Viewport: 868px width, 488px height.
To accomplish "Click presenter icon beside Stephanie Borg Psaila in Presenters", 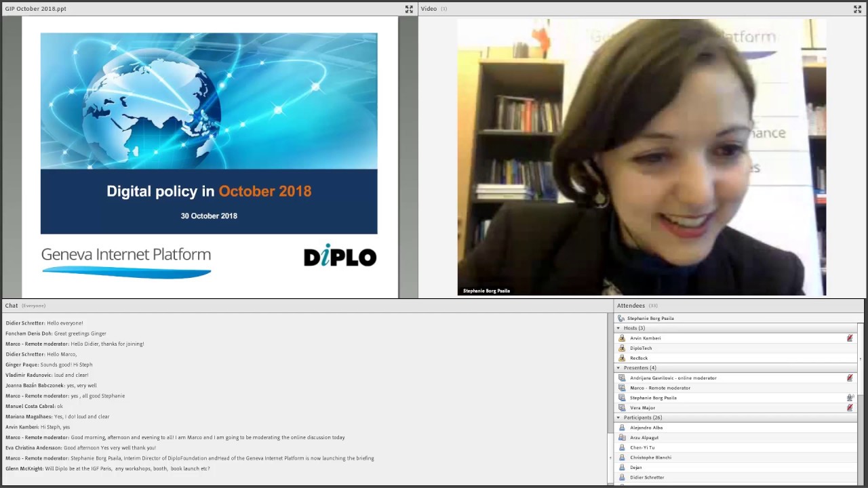I will coord(622,398).
